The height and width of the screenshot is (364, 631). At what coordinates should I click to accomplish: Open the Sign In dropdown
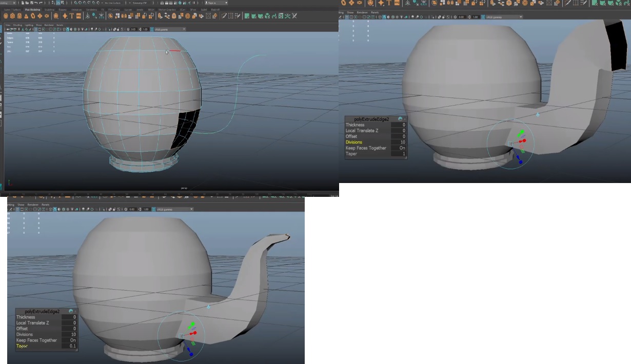pos(216,3)
